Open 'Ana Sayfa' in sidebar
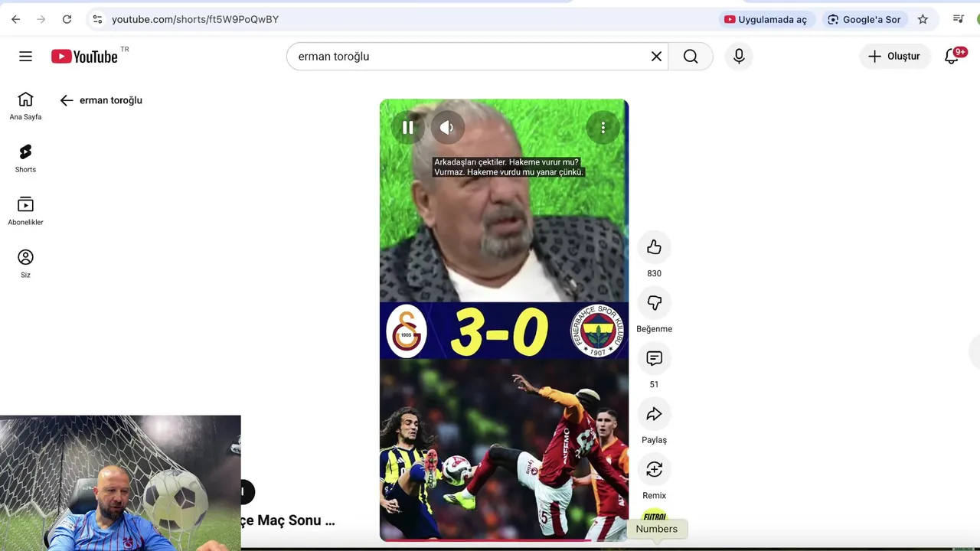980x551 pixels. pyautogui.click(x=25, y=106)
